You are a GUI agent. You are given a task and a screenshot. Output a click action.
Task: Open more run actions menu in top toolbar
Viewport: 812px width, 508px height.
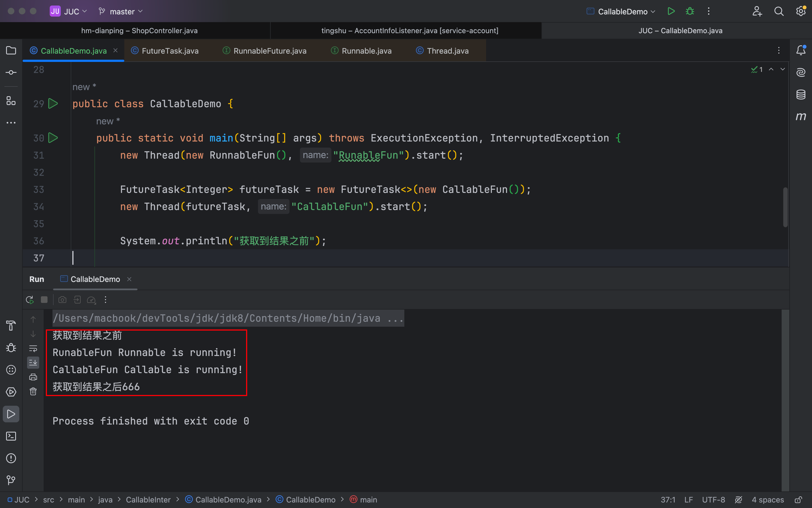(x=709, y=11)
